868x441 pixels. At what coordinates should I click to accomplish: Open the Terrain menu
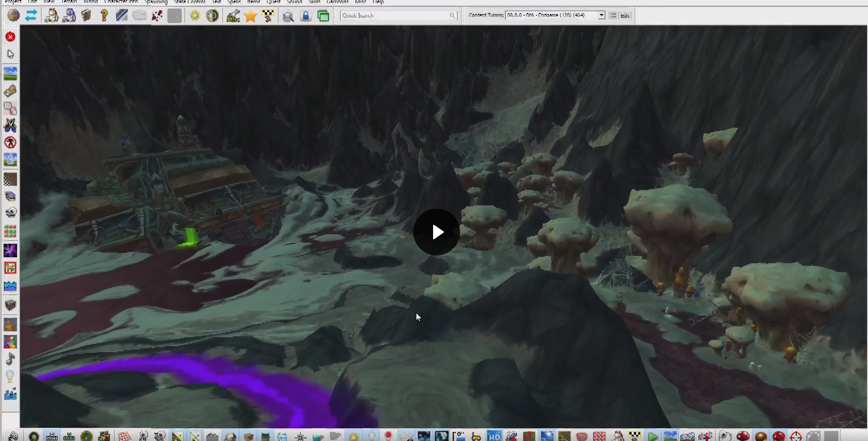point(69,2)
